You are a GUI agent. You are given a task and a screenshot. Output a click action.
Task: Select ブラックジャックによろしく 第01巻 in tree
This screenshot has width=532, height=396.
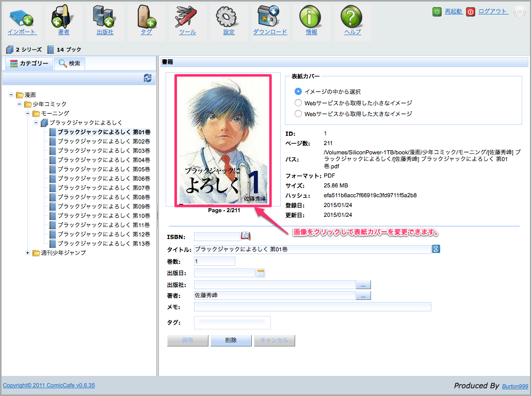click(104, 132)
